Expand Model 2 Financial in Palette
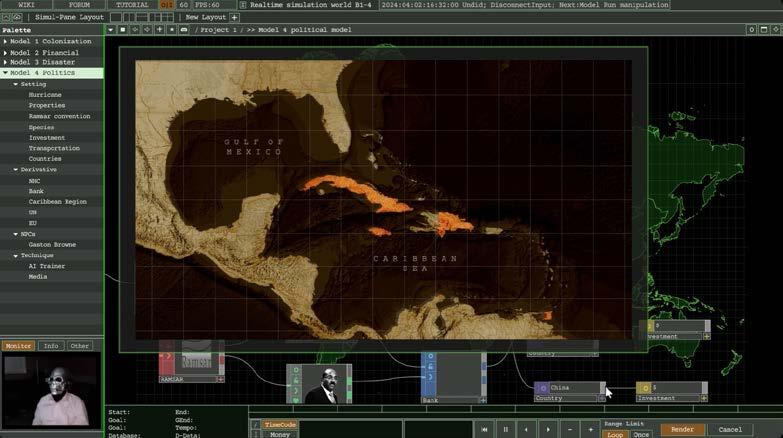This screenshot has height=438, width=783. point(5,52)
